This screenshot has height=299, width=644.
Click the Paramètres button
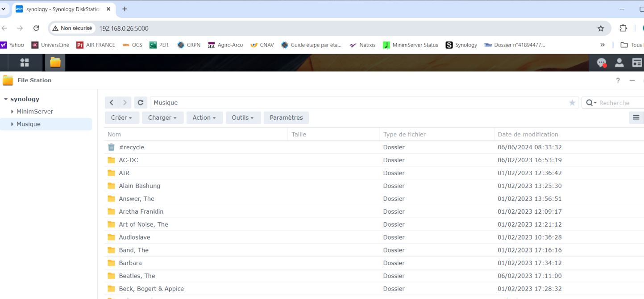coord(286,118)
